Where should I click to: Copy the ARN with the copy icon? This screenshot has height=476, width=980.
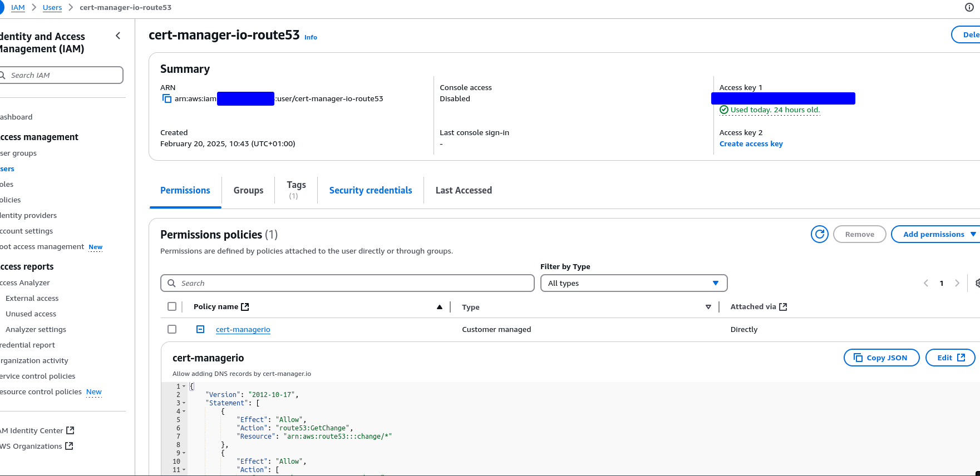coord(167,98)
